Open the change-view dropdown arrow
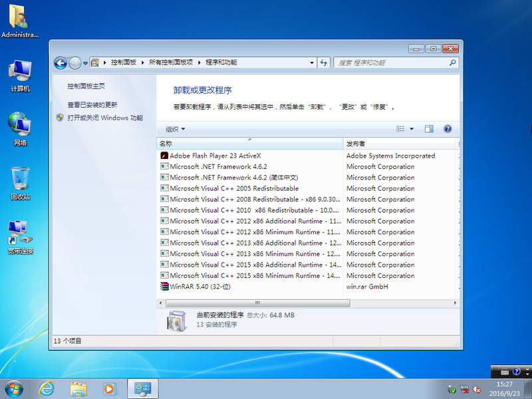This screenshot has width=532, height=399. point(413,129)
